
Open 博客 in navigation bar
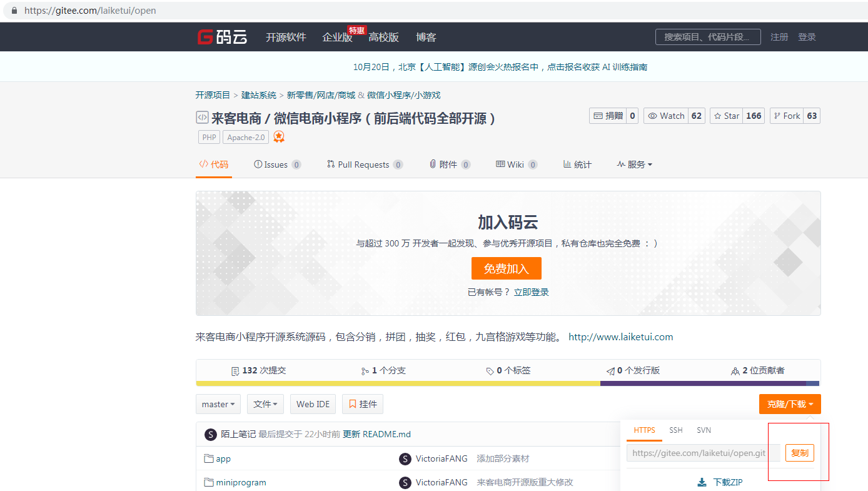click(x=426, y=37)
